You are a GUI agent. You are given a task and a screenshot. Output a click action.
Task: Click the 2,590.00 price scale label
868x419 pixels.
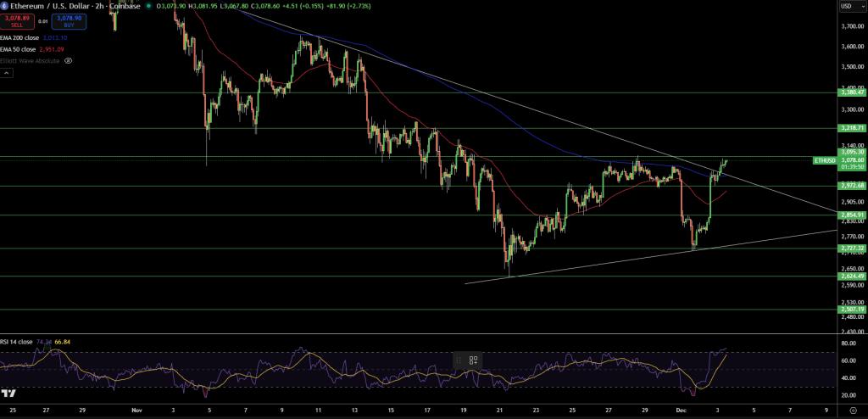pyautogui.click(x=853, y=286)
